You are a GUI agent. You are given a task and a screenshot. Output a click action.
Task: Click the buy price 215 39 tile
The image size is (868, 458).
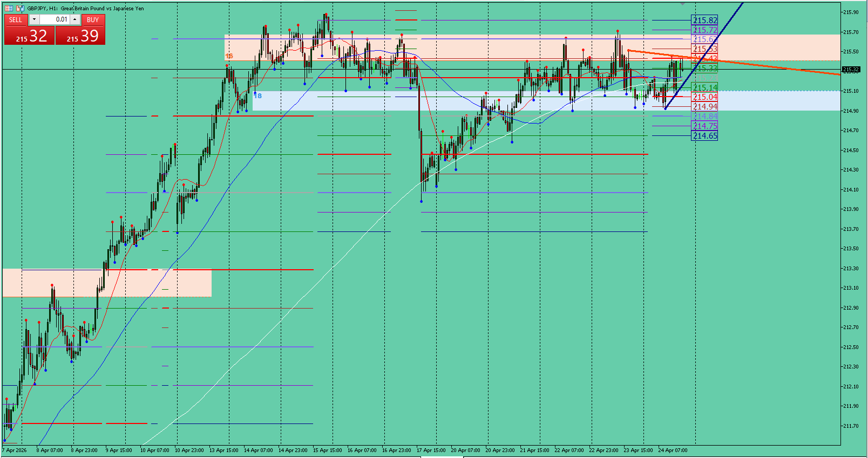(x=80, y=36)
